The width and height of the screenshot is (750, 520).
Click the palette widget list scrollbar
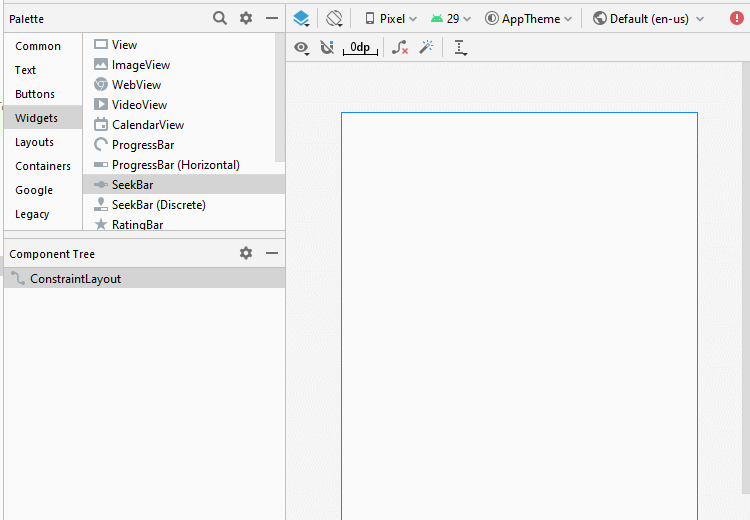(280, 98)
